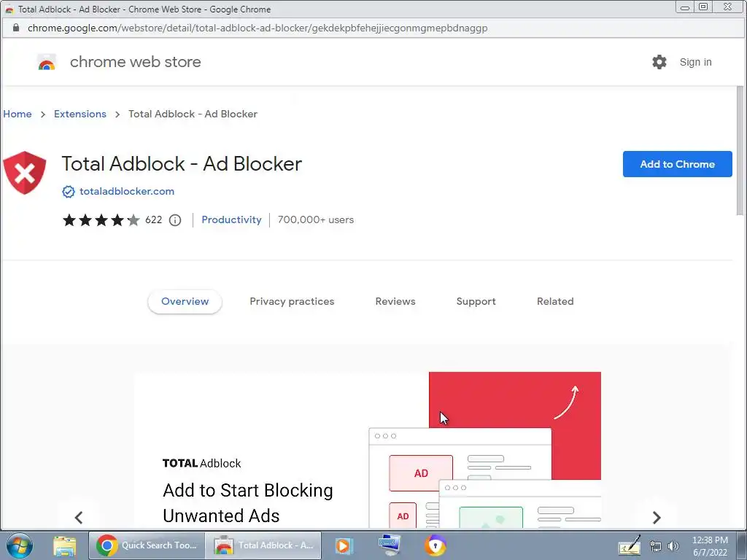Click the Total Adblock promo screenshot
This screenshot has width=747, height=560.
[x=368, y=450]
